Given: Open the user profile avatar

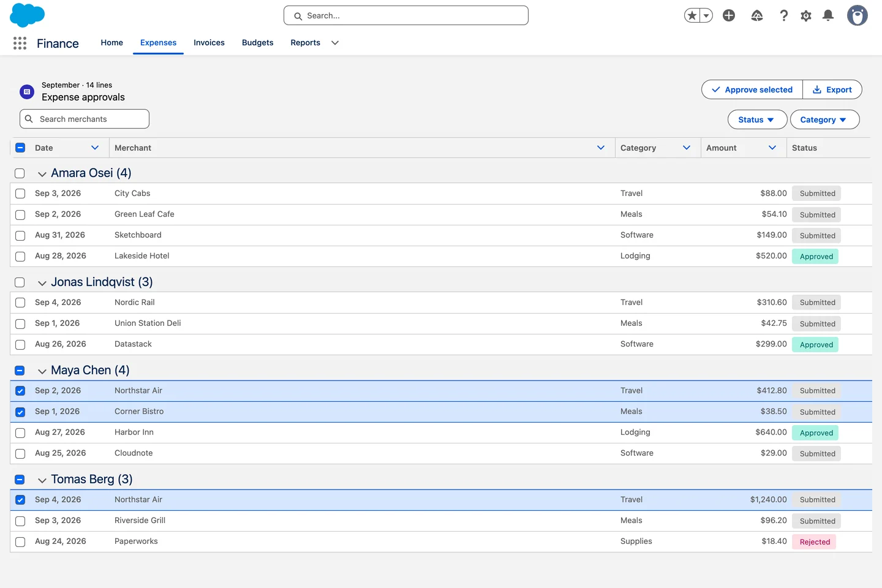Looking at the screenshot, I should pyautogui.click(x=858, y=15).
